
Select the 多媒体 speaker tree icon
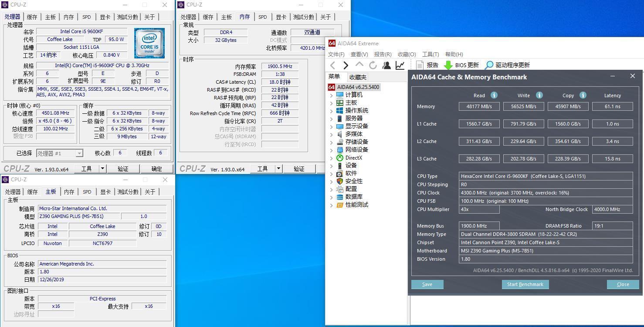click(340, 134)
